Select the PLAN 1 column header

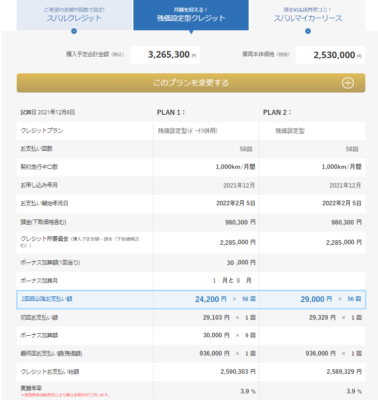(x=171, y=112)
